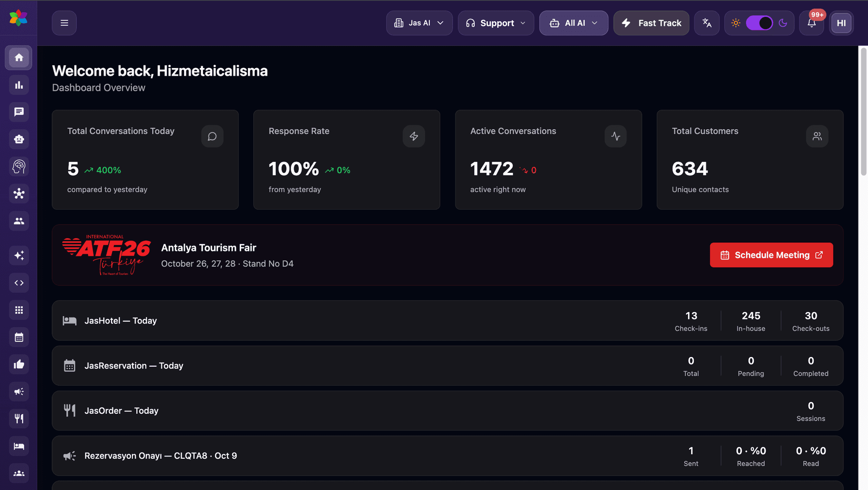Click the 30 Check-outs value
This screenshot has height=490, width=868.
pyautogui.click(x=811, y=316)
